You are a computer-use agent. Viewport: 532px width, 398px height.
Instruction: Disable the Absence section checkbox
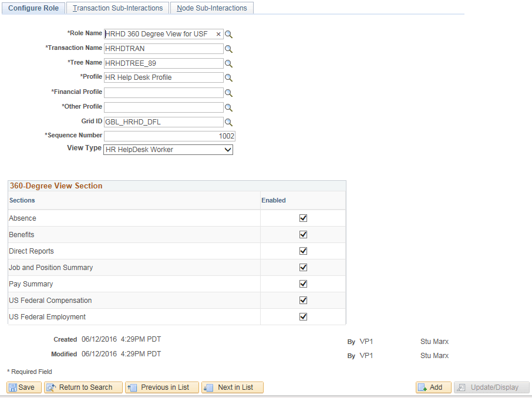pos(303,218)
